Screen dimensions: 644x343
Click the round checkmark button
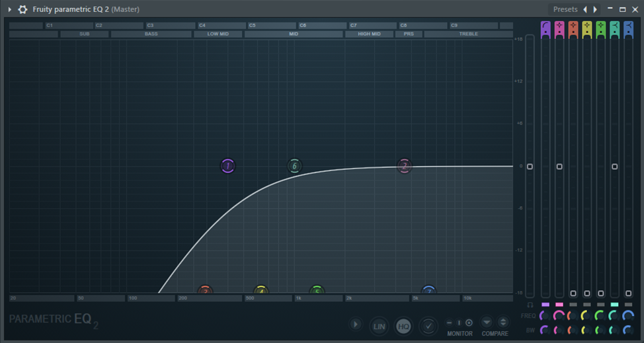point(428,326)
